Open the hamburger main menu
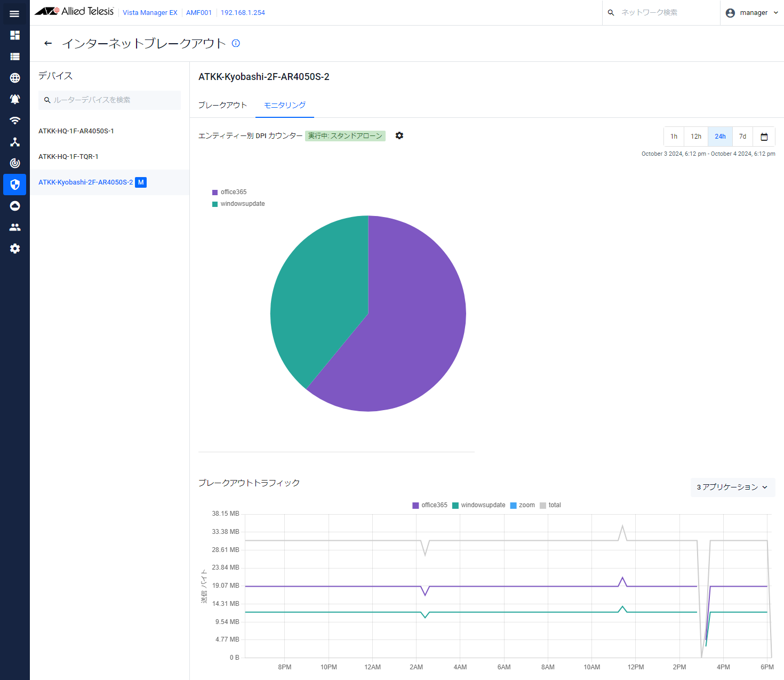The width and height of the screenshot is (784, 680). coord(14,14)
